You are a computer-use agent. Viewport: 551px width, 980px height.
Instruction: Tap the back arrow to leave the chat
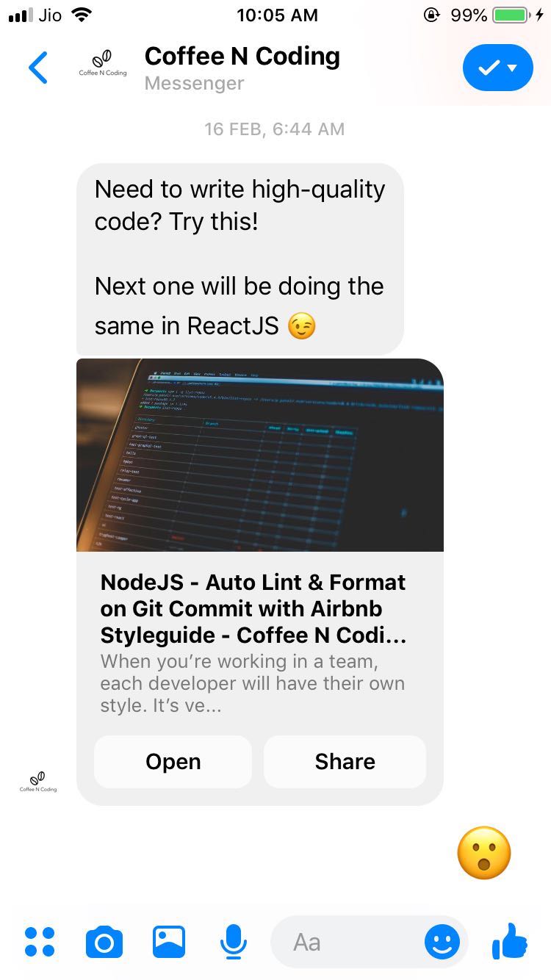pyautogui.click(x=38, y=68)
